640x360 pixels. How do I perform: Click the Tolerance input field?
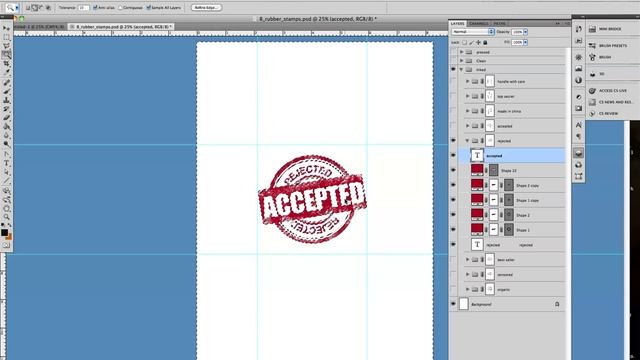tap(83, 8)
